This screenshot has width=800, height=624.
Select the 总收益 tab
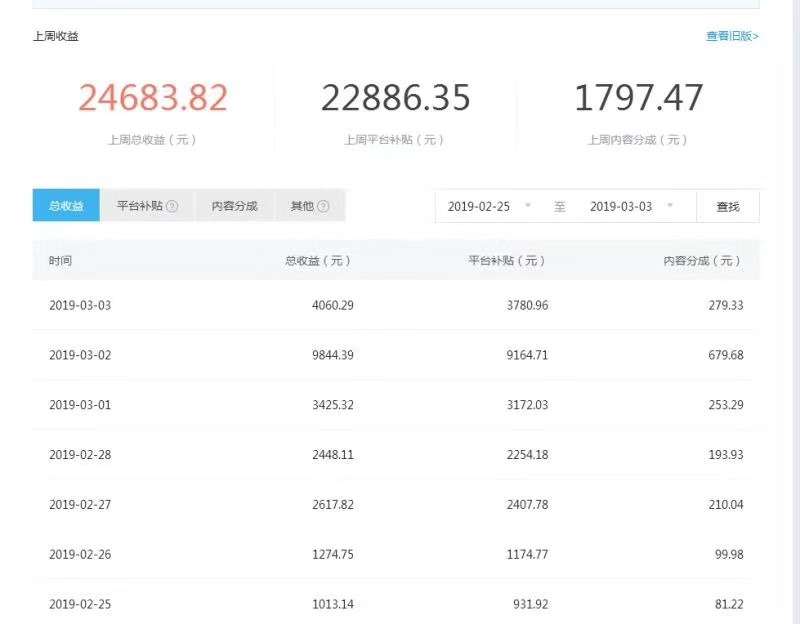click(66, 206)
